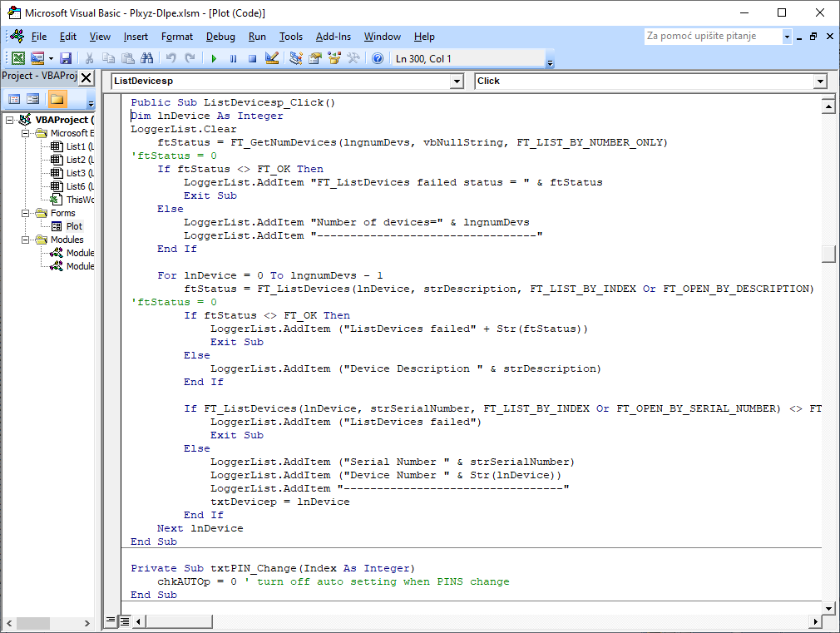Open the Edit menu
840x633 pixels.
68,37
